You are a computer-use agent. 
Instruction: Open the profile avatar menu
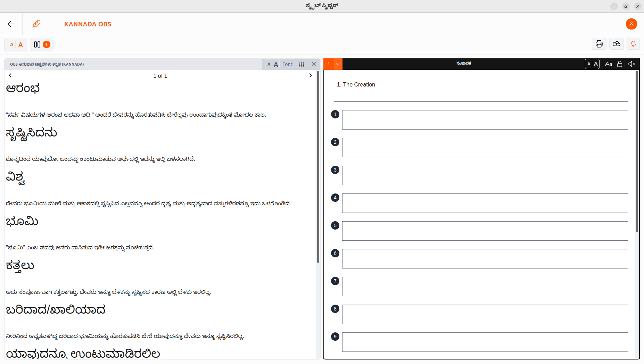point(631,24)
